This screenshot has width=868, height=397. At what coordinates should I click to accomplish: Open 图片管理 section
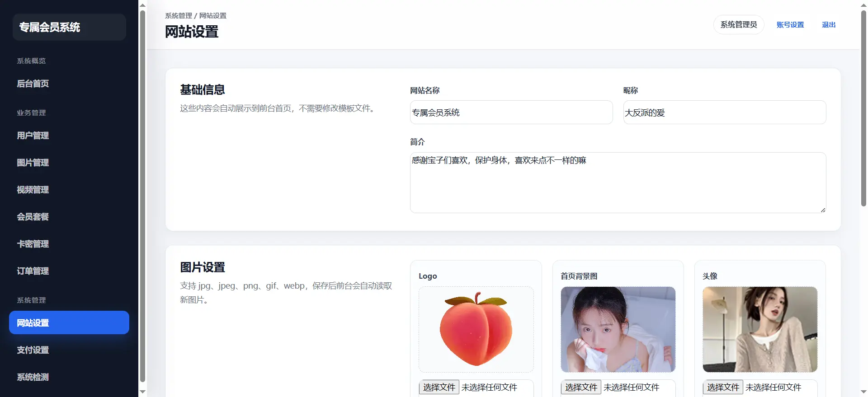coord(69,163)
